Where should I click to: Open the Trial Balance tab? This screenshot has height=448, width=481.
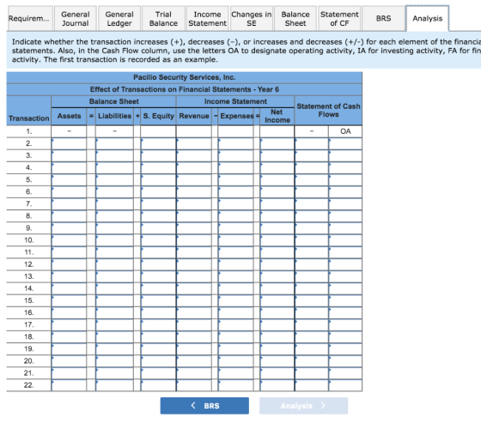coord(163,18)
